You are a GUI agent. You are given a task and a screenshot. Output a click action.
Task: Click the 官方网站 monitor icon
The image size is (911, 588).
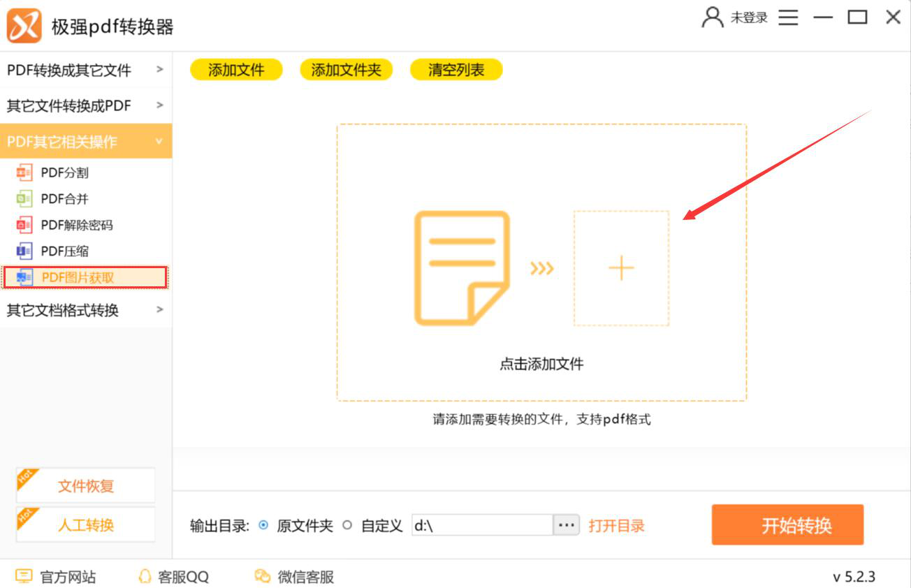coord(24,577)
